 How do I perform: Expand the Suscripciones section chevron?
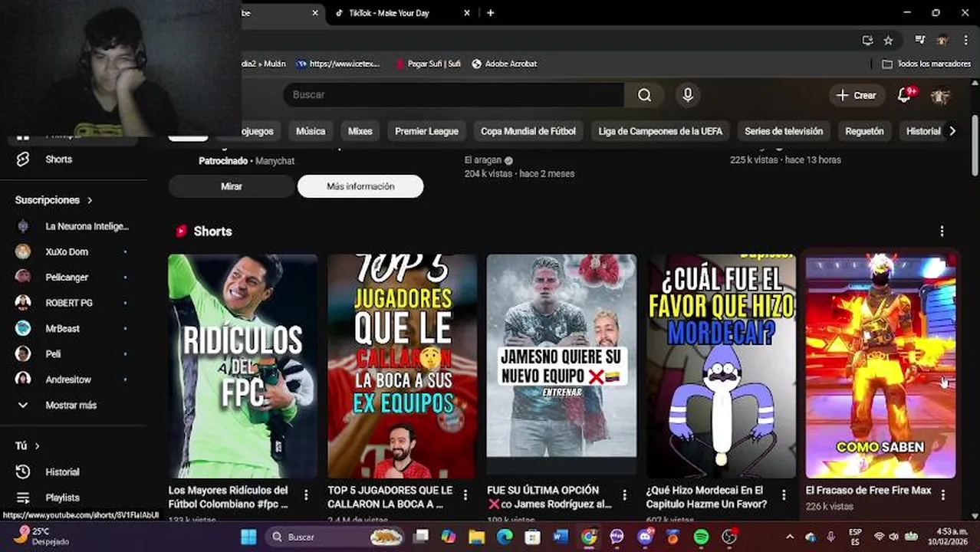pyautogui.click(x=90, y=200)
